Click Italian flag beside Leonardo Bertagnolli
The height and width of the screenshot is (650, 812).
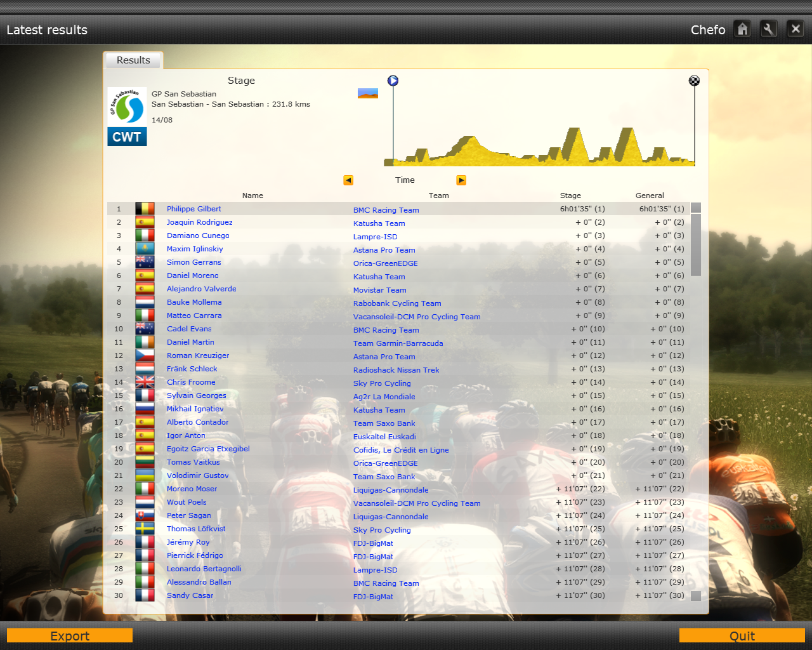tap(145, 569)
